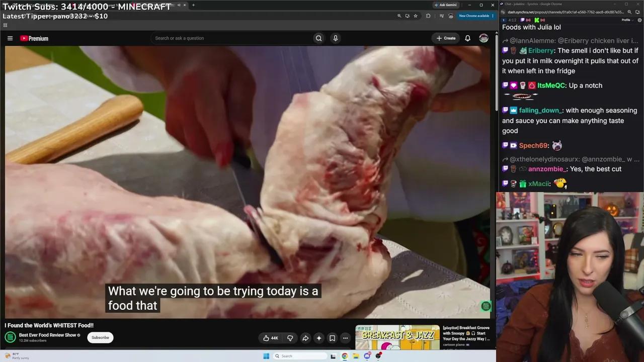
Task: Click the username Eriberry in chat
Action: click(541, 50)
